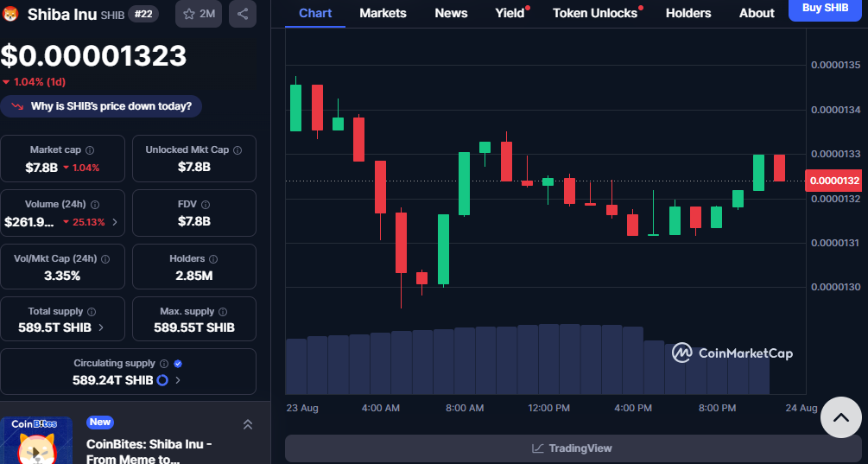Click the CoinBites Shiba thumbnail
Image resolution: width=868 pixels, height=464 pixels.
point(36,441)
